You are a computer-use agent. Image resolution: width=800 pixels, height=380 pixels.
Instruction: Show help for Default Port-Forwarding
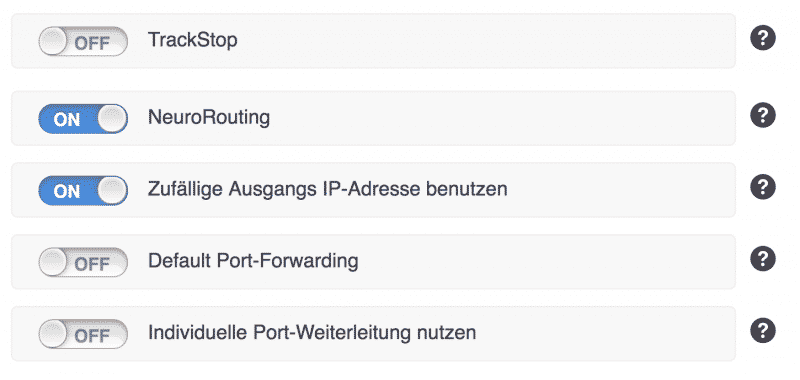[x=763, y=260]
